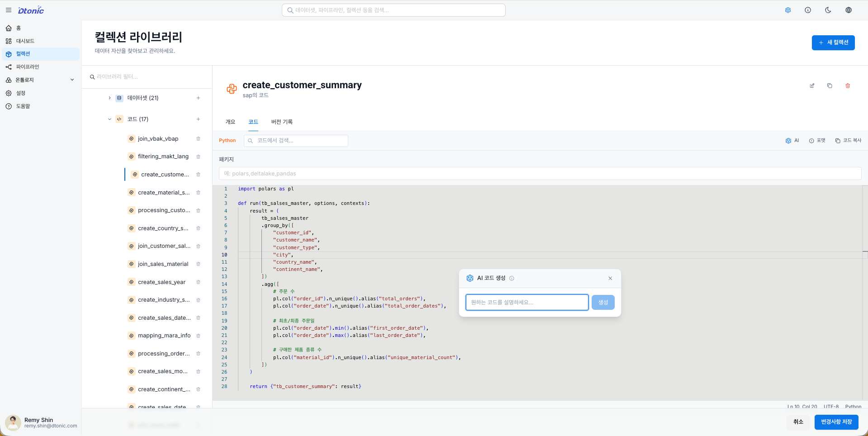Expand the 데이터셋 (21) tree group
The height and width of the screenshot is (436, 868).
pos(109,98)
